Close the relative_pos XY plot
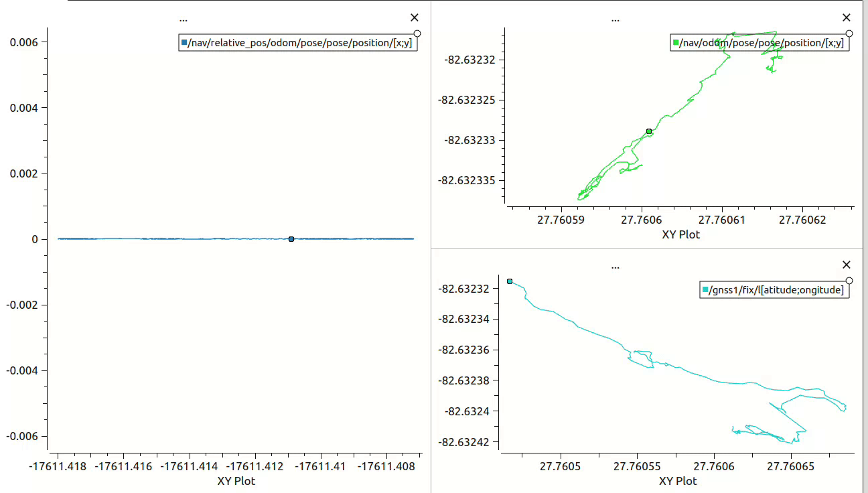 click(x=414, y=17)
